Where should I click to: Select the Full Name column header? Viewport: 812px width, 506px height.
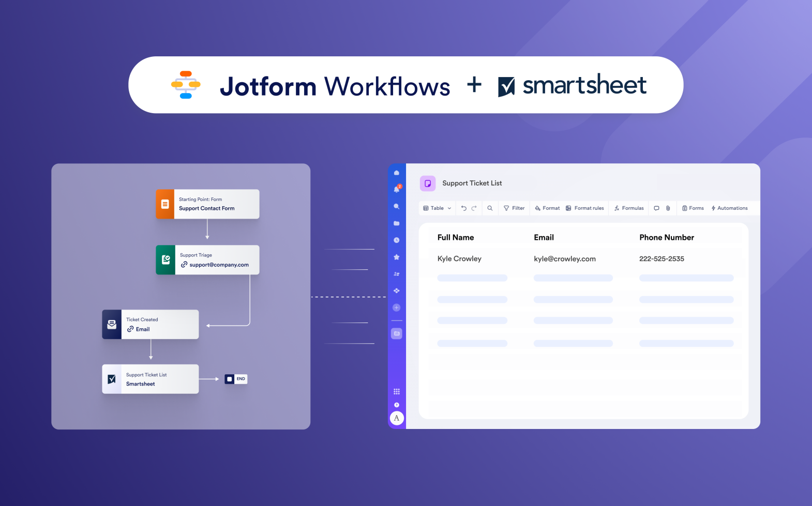456,238
